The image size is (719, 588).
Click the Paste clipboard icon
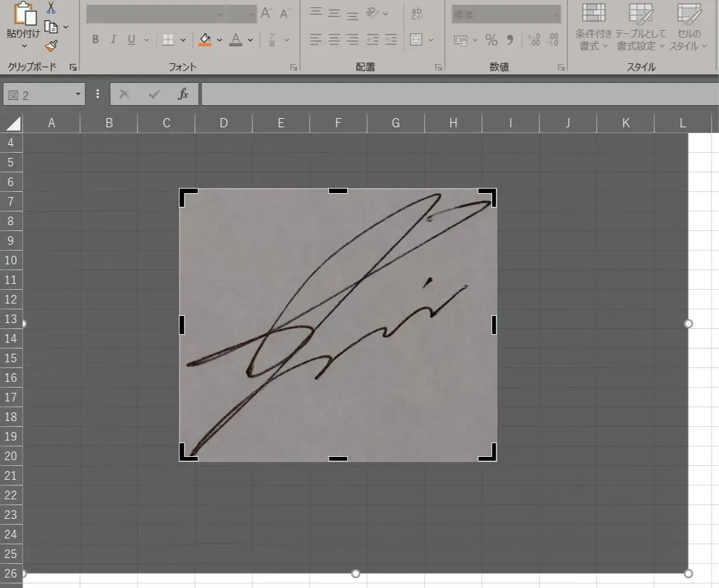tap(24, 13)
